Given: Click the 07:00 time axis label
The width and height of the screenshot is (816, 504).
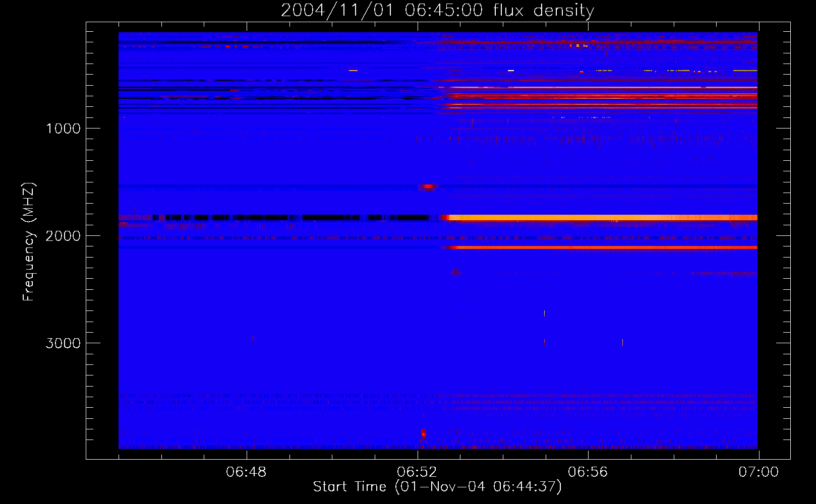Looking at the screenshot, I should tap(759, 472).
